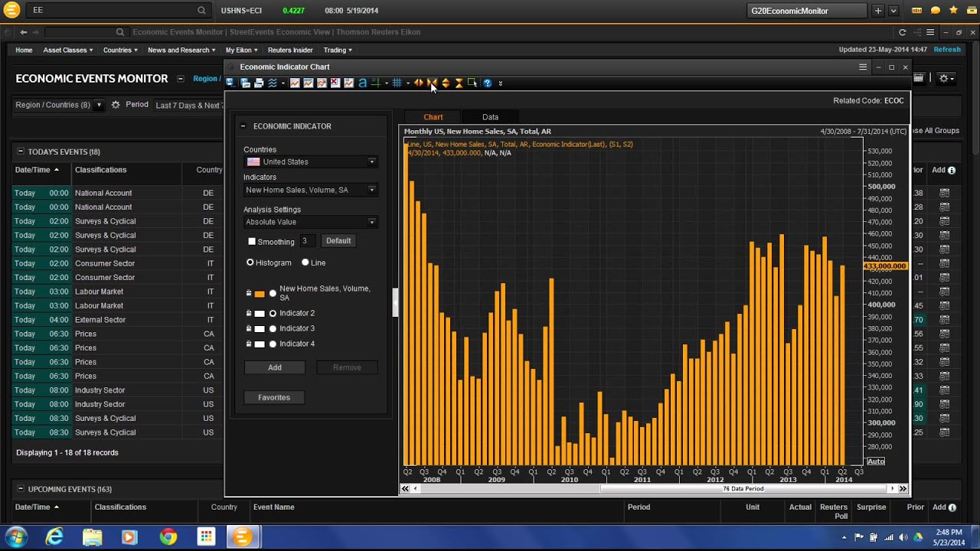
Task: Click the Add indicator button
Action: [x=275, y=367]
